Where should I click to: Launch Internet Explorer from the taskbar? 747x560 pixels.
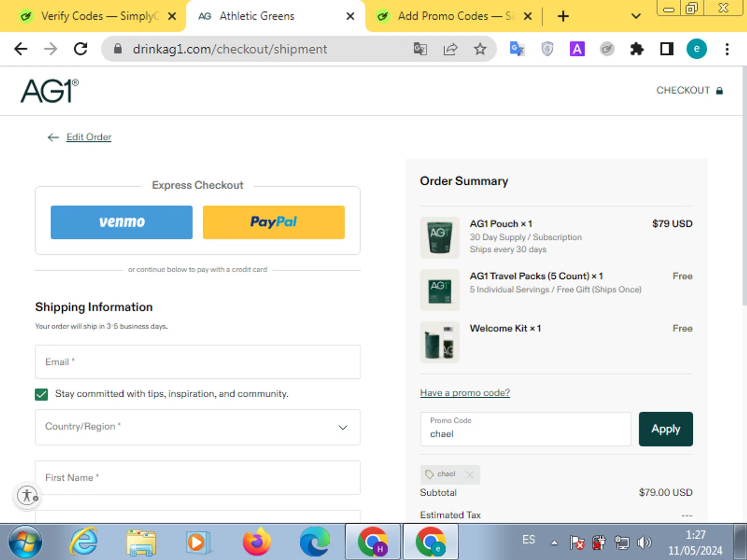pos(84,542)
